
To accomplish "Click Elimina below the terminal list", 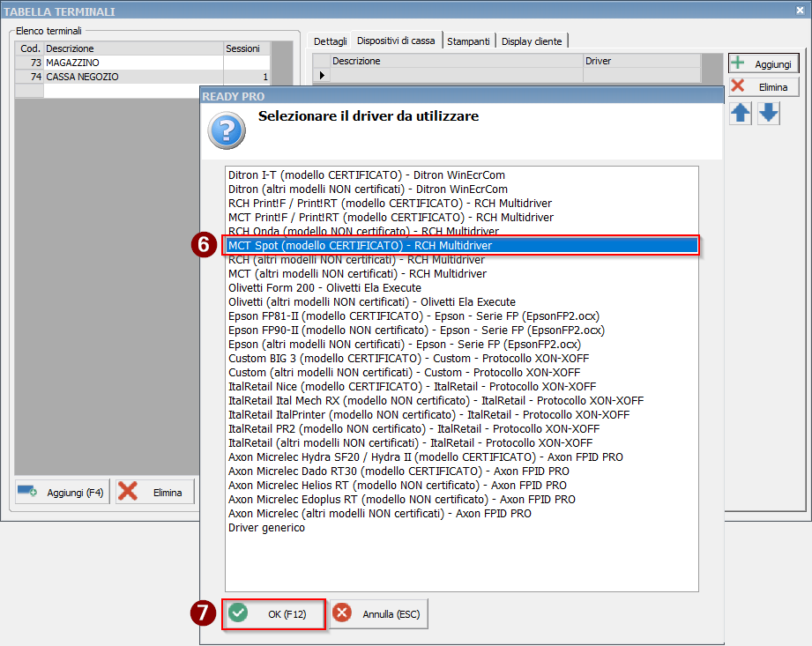I will tap(154, 492).
